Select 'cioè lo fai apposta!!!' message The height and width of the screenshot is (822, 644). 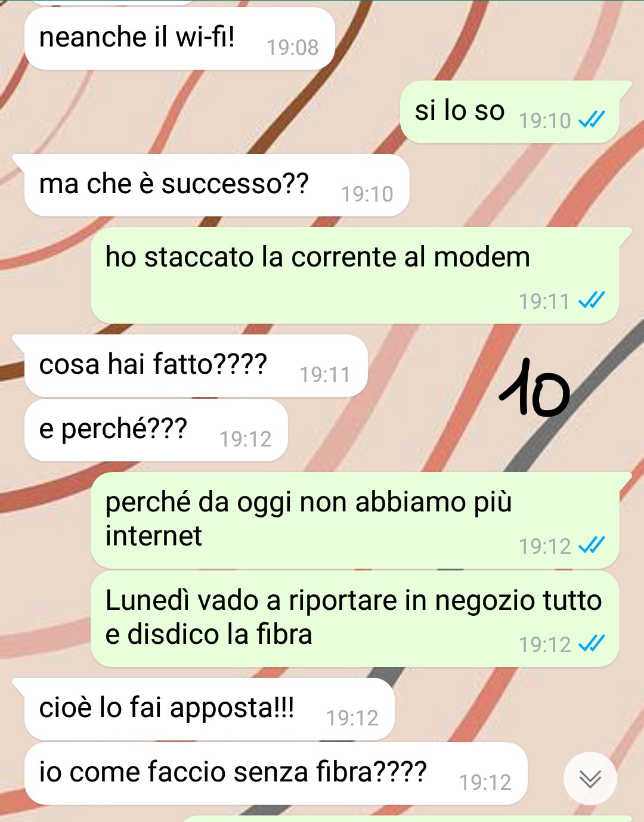(209, 709)
